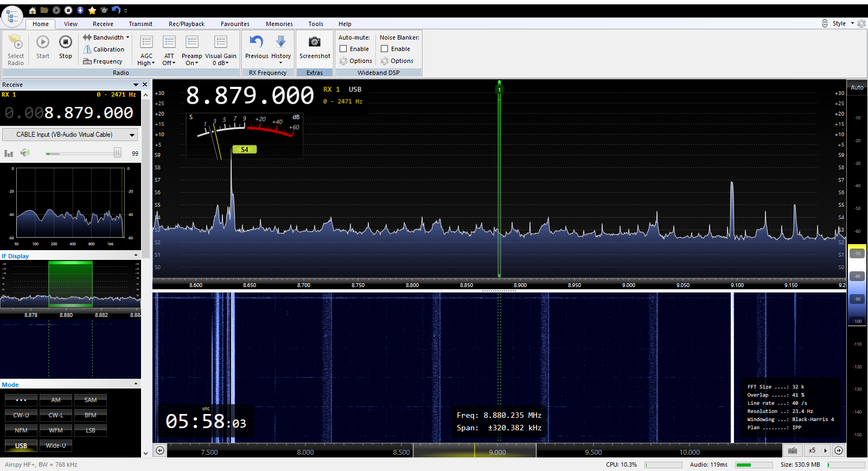
Task: Select NFM demodulation mode
Action: click(x=21, y=430)
